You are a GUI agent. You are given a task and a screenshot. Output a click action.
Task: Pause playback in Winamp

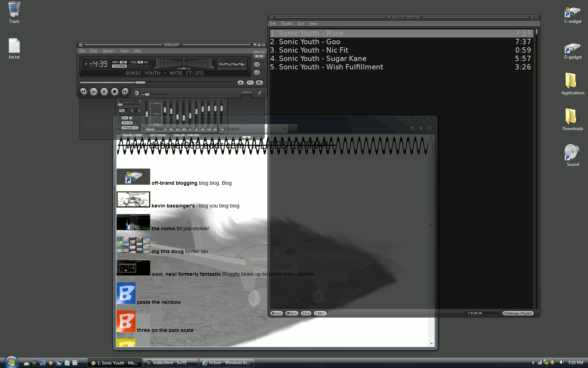[x=104, y=91]
